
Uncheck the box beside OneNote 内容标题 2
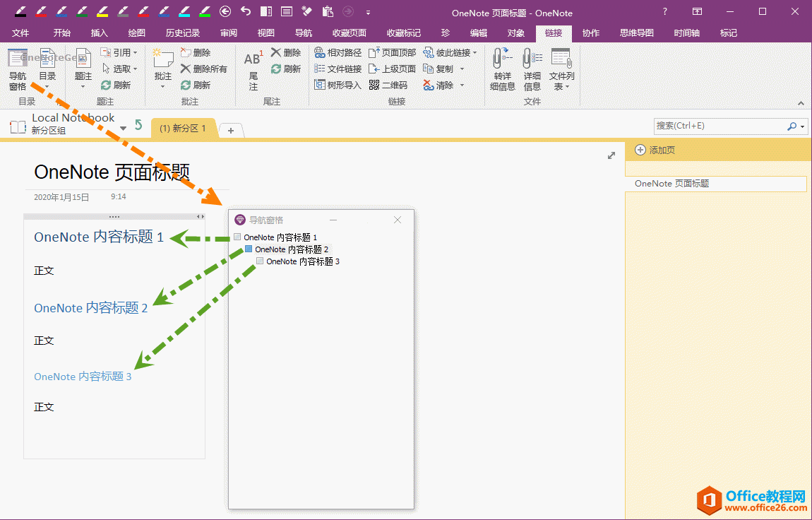248,249
